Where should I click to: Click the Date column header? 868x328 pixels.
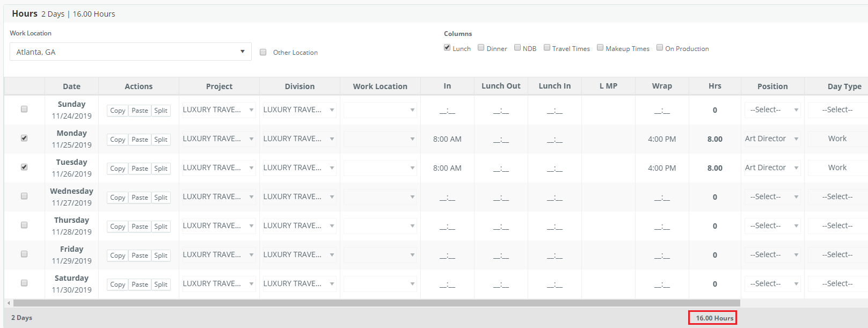tap(71, 86)
